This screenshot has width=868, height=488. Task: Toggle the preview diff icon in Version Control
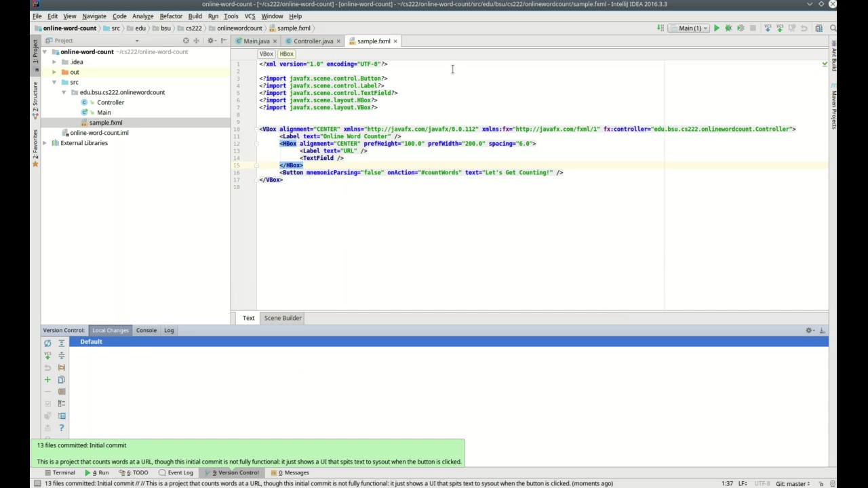click(62, 416)
